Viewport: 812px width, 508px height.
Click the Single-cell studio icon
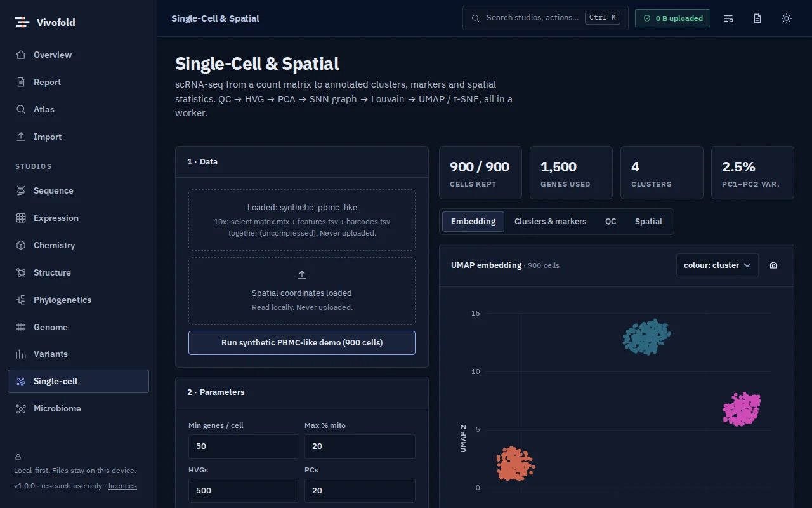pos(21,381)
